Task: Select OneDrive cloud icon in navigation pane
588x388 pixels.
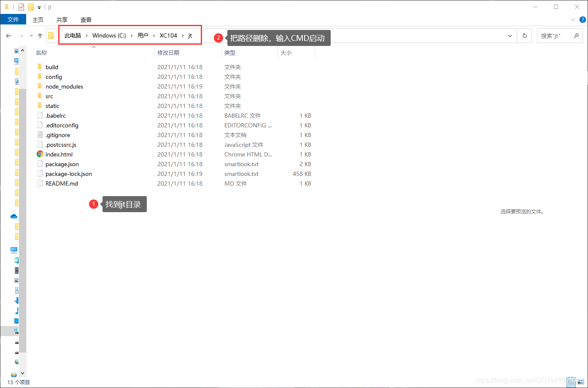Action: tap(14, 216)
